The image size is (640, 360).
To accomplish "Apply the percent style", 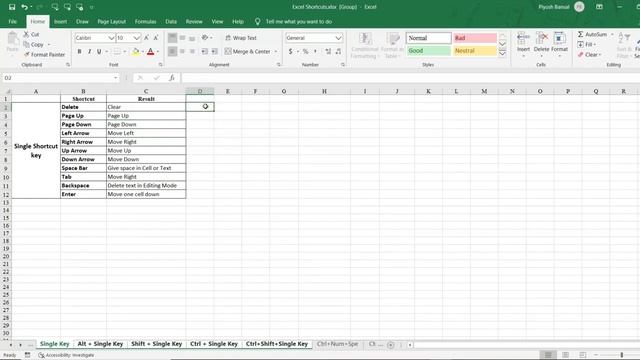I will pyautogui.click(x=305, y=51).
